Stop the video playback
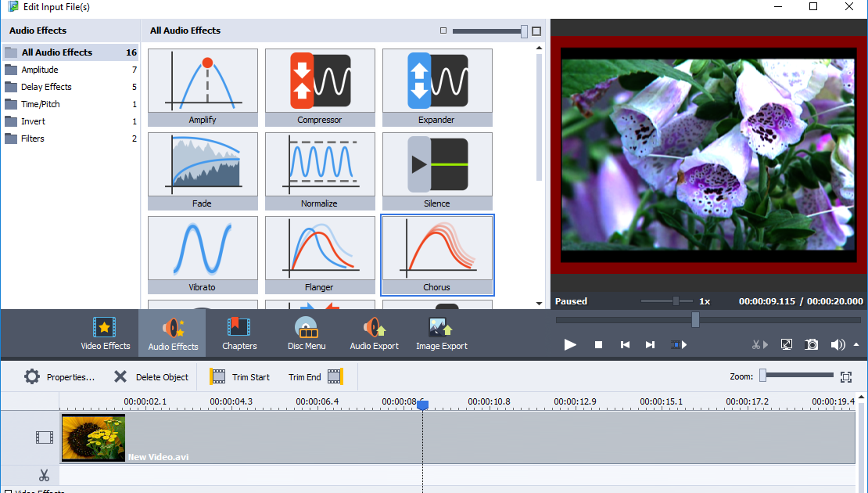Screen dimensions: 868x493 598,344
